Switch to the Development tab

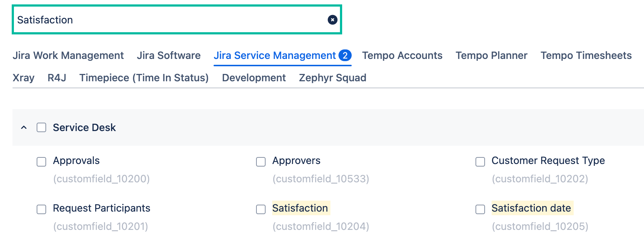coord(254,78)
